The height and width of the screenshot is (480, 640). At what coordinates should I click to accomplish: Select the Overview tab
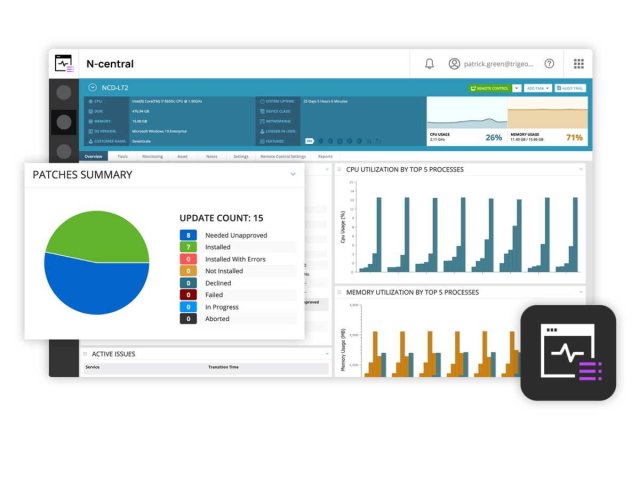pyautogui.click(x=93, y=156)
